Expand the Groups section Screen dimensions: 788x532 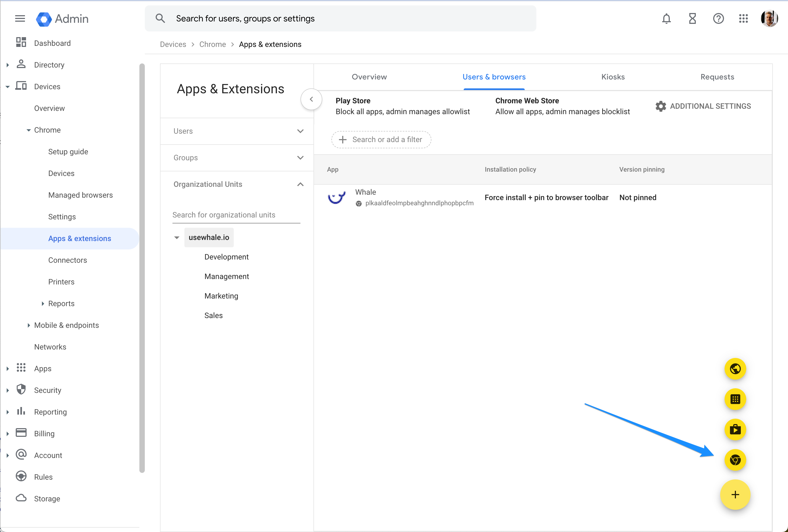(x=300, y=158)
